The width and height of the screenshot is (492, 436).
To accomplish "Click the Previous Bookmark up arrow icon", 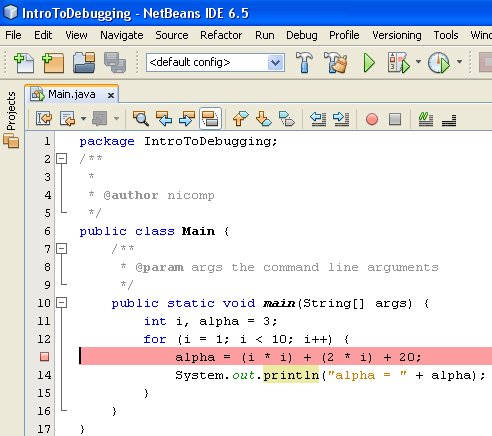I will pyautogui.click(x=241, y=118).
